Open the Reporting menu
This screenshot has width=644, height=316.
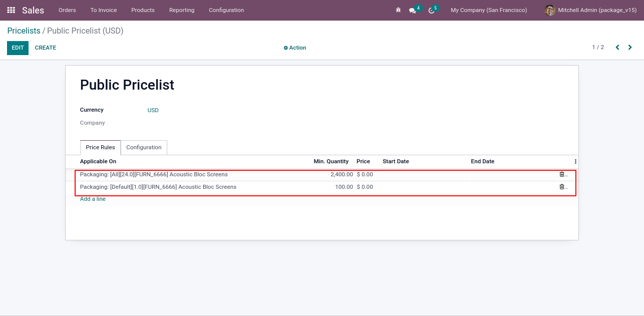(x=182, y=10)
